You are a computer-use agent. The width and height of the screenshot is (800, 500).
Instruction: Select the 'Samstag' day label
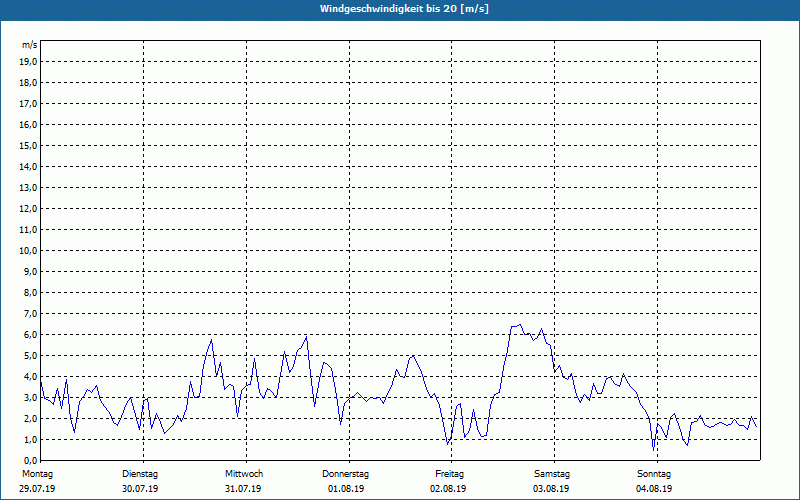[552, 474]
